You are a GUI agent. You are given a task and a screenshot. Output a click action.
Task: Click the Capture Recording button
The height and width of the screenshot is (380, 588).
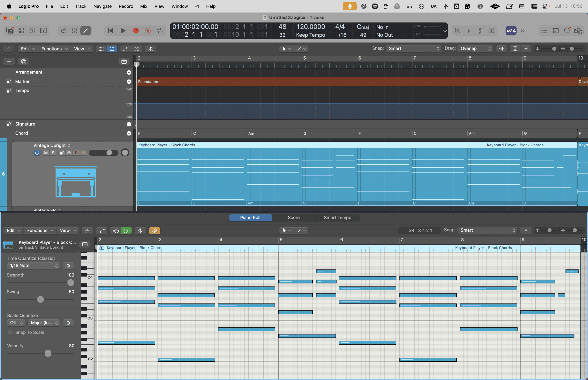point(148,31)
